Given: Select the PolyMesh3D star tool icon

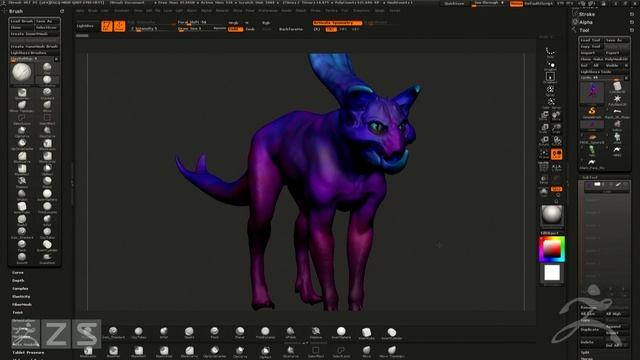Looking at the screenshot, I should (617, 100).
